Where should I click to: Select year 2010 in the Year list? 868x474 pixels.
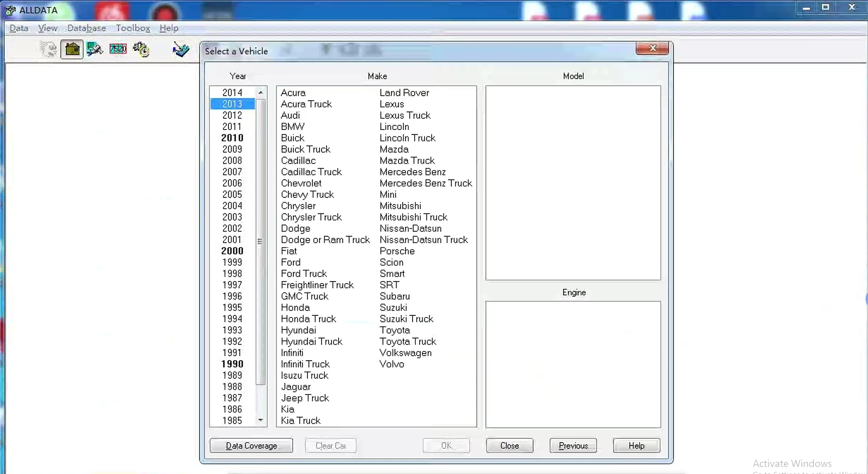click(232, 138)
